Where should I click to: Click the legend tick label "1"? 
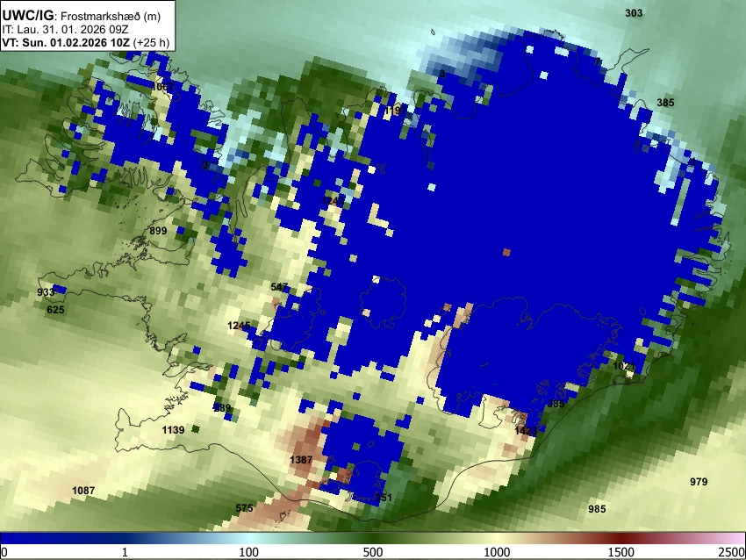point(125,552)
